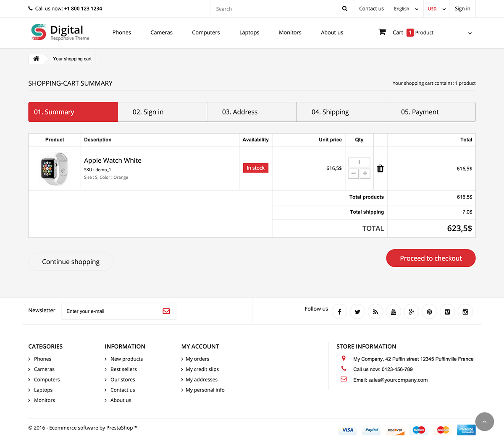Click the American Express payment icon

pyautogui.click(x=467, y=430)
